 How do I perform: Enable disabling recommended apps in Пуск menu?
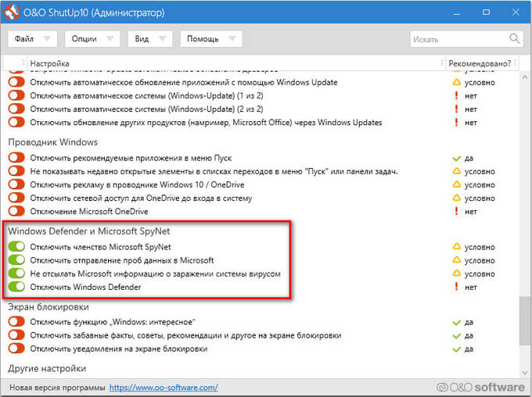click(16, 158)
